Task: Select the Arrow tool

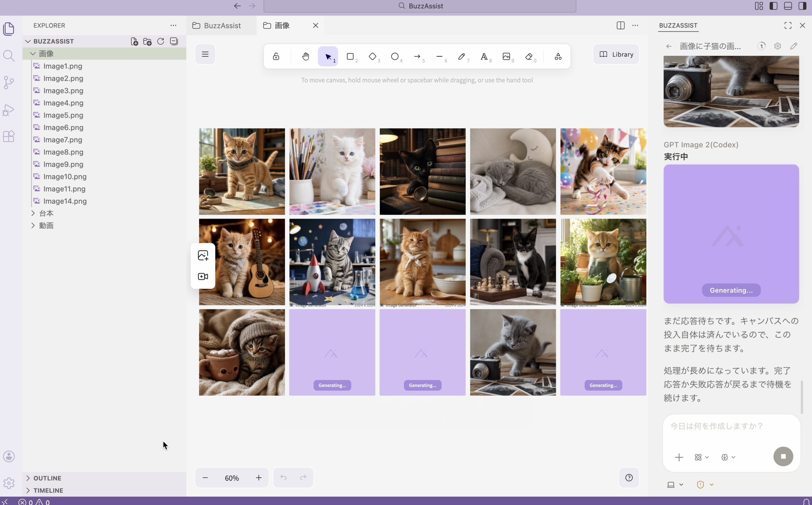Action: [417, 56]
